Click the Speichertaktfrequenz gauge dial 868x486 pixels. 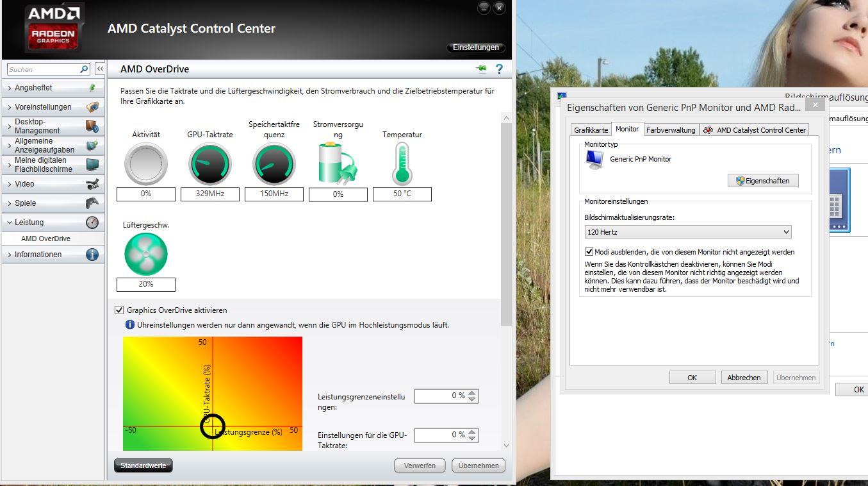[x=274, y=164]
